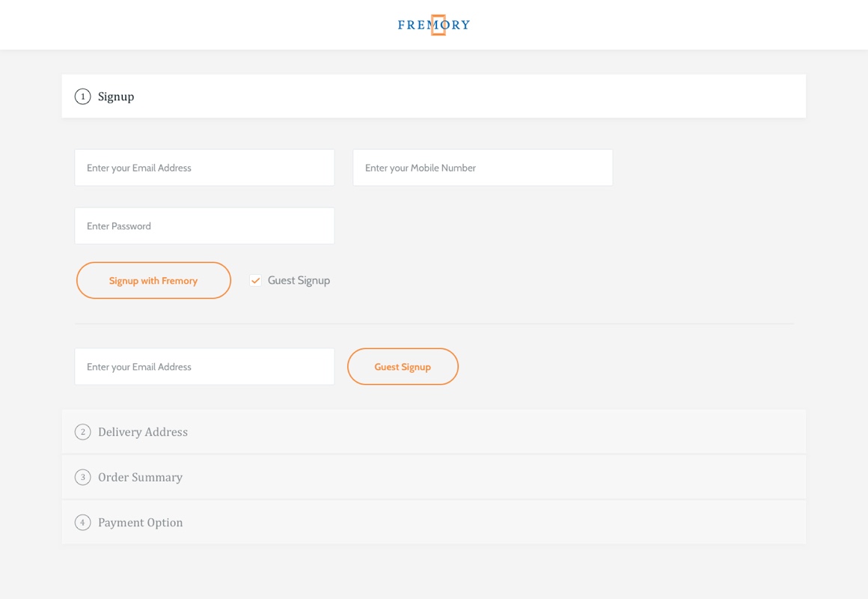Click the step 4 number badge
The height and width of the screenshot is (599, 868).
pos(82,523)
